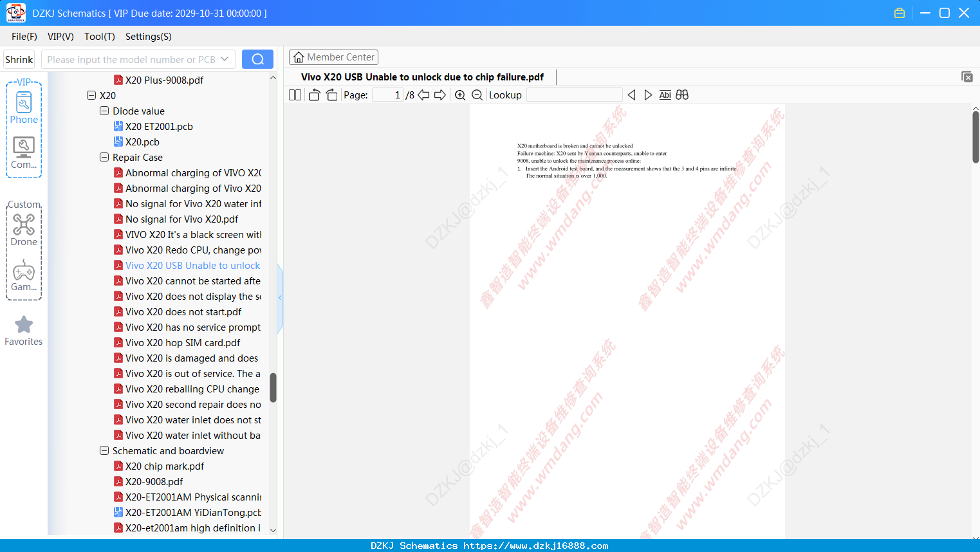Open X20.pcb in the tree

pyautogui.click(x=142, y=142)
